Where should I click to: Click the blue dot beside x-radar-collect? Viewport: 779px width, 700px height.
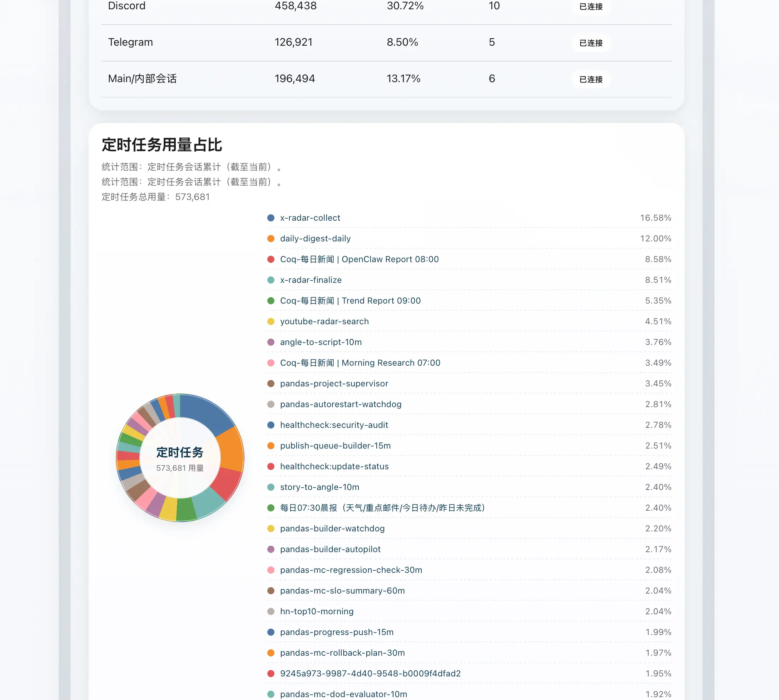click(x=271, y=218)
